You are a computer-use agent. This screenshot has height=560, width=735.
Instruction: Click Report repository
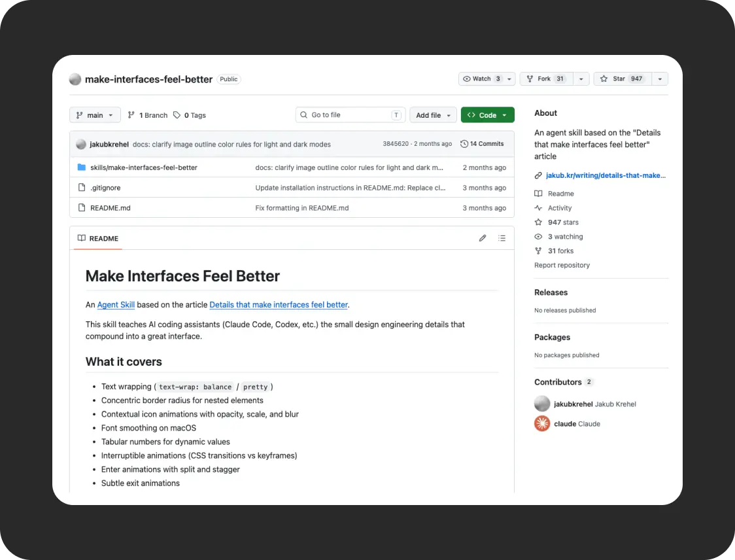click(x=562, y=265)
